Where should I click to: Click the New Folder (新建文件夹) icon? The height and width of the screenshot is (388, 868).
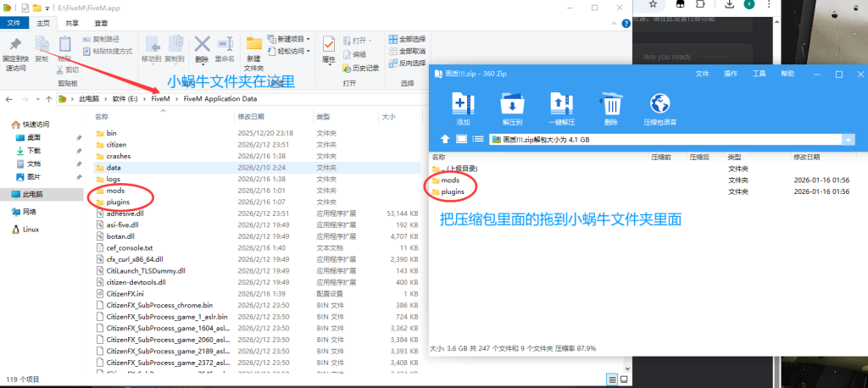click(x=254, y=45)
